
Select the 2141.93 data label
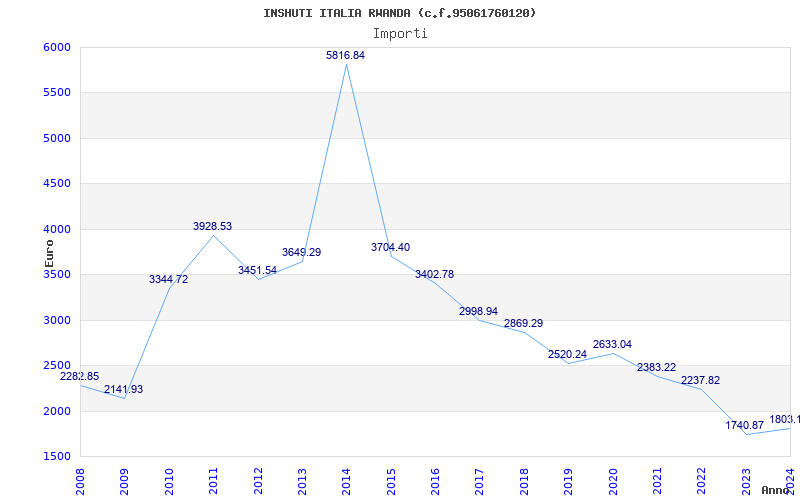pos(123,389)
